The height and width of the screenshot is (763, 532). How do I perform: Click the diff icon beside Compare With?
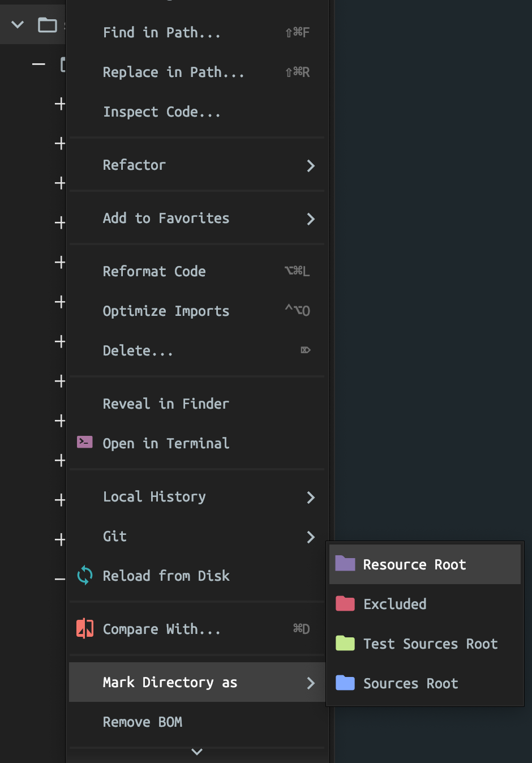click(84, 628)
